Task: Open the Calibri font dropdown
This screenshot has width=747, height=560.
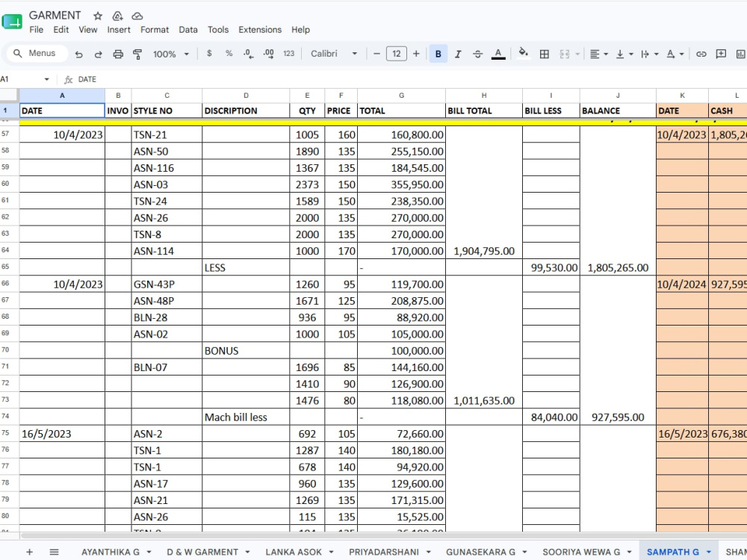Action: tap(333, 54)
